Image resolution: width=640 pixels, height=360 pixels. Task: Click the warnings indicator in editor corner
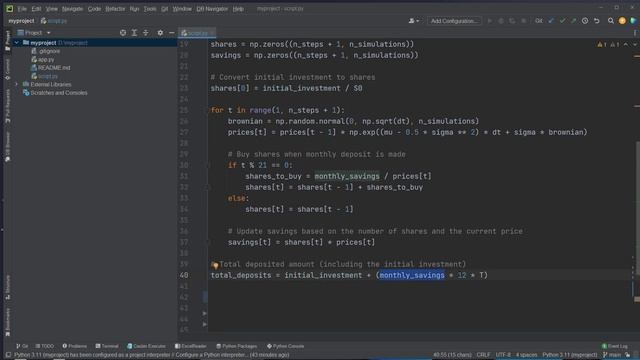pyautogui.click(x=609, y=44)
